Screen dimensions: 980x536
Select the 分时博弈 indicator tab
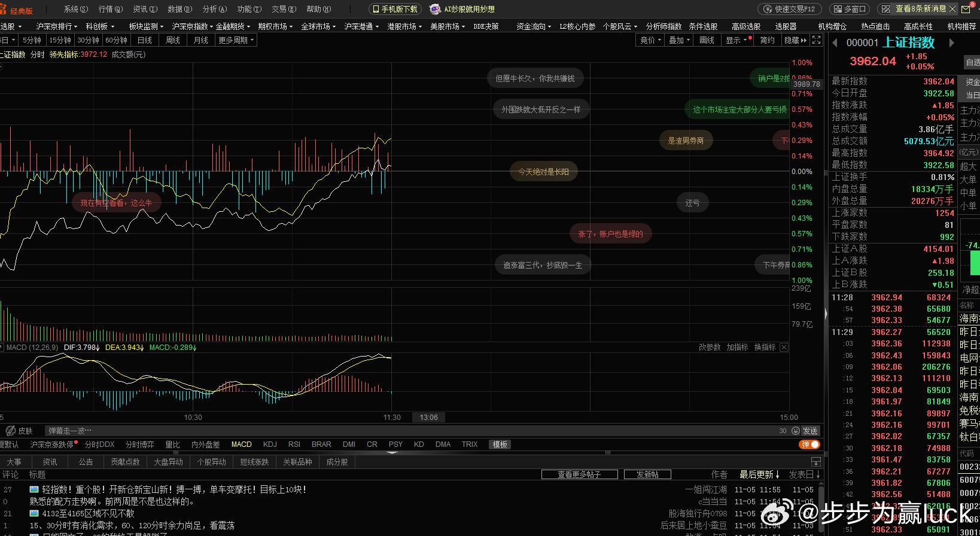click(139, 444)
